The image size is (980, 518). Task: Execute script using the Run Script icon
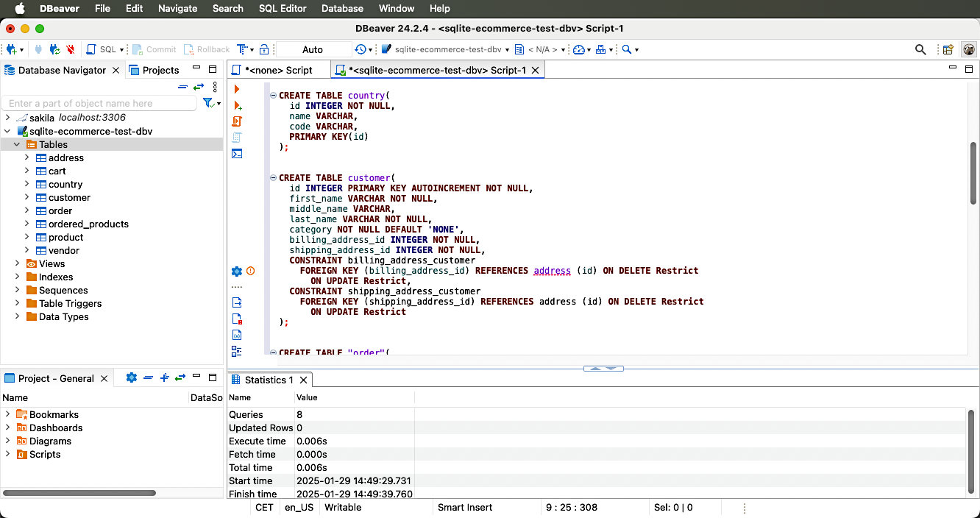click(237, 121)
